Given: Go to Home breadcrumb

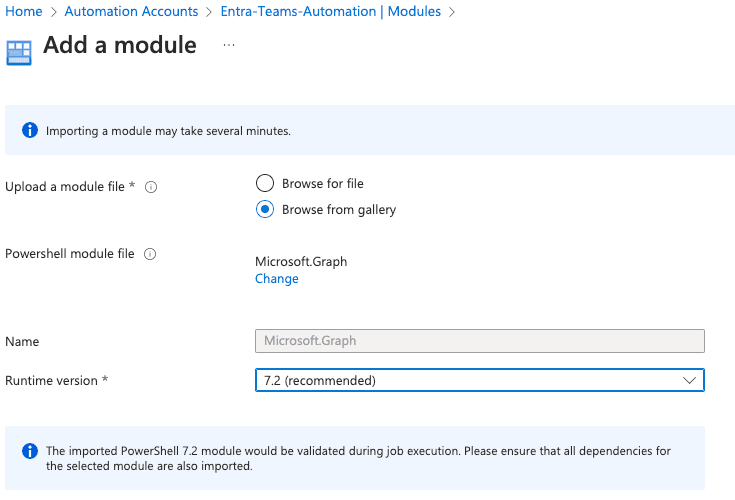Looking at the screenshot, I should coord(23,11).
